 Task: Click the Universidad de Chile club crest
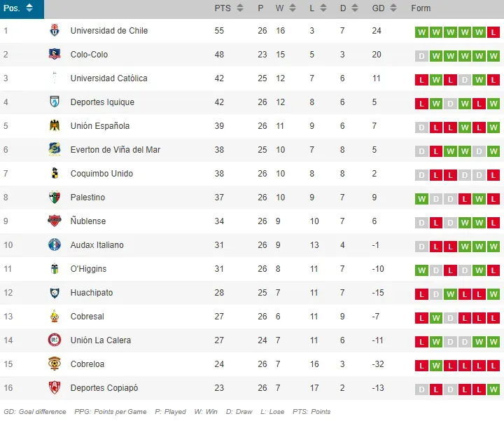55,31
